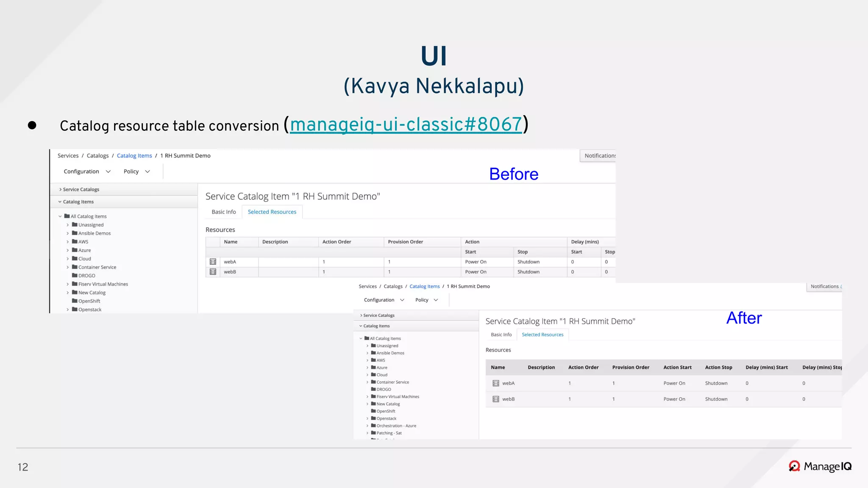Open Configuration dropdown in After screenshot
The image size is (868, 488).
coord(384,300)
